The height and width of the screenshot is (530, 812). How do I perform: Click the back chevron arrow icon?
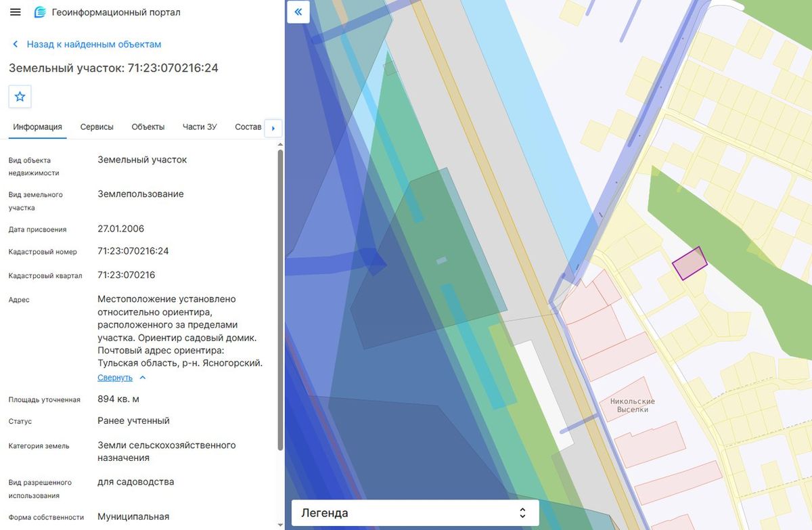(16, 44)
